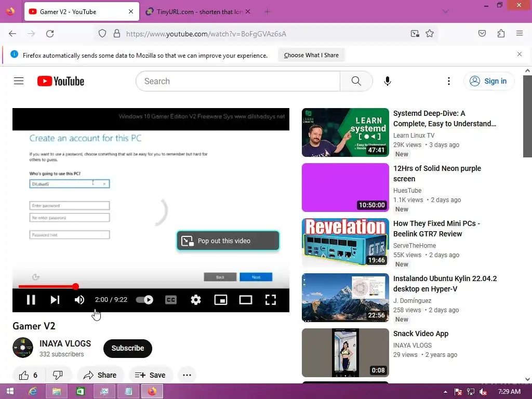
Task: Close the Gamer V2 YouTube tab
Action: tap(131, 11)
